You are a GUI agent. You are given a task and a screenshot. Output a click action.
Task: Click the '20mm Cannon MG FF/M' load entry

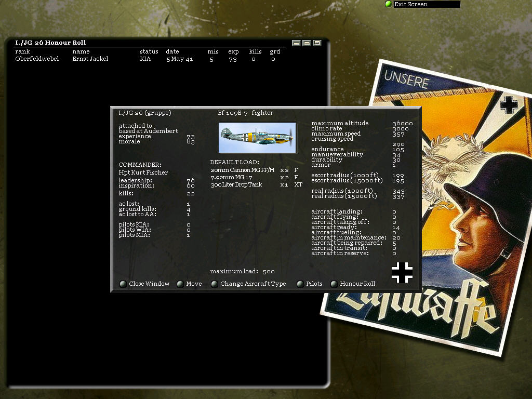point(242,170)
